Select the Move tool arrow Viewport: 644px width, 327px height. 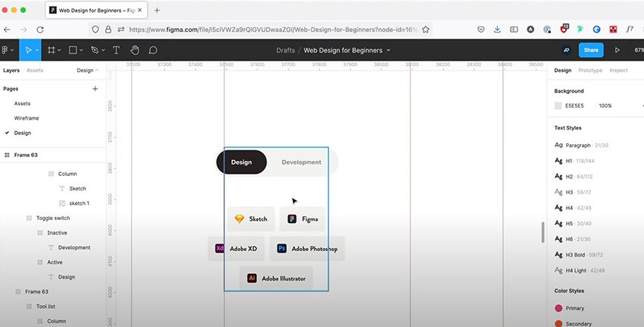click(28, 50)
